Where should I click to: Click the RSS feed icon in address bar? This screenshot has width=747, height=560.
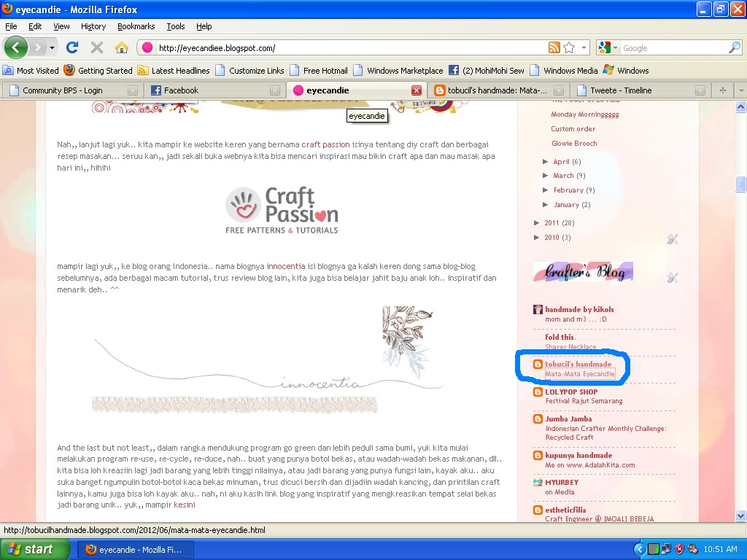[554, 47]
